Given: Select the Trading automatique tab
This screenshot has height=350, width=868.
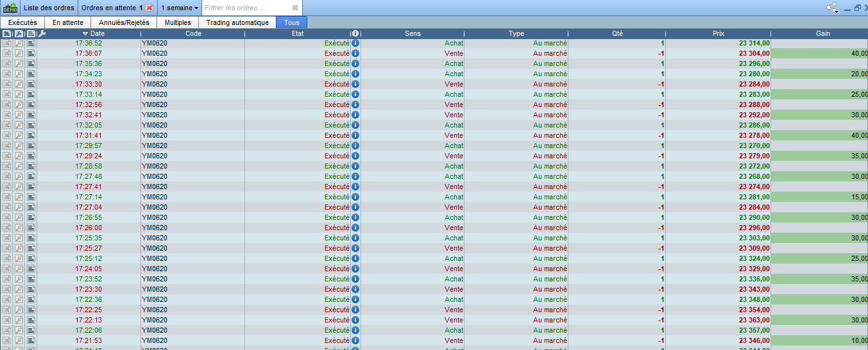Looking at the screenshot, I should [x=237, y=22].
